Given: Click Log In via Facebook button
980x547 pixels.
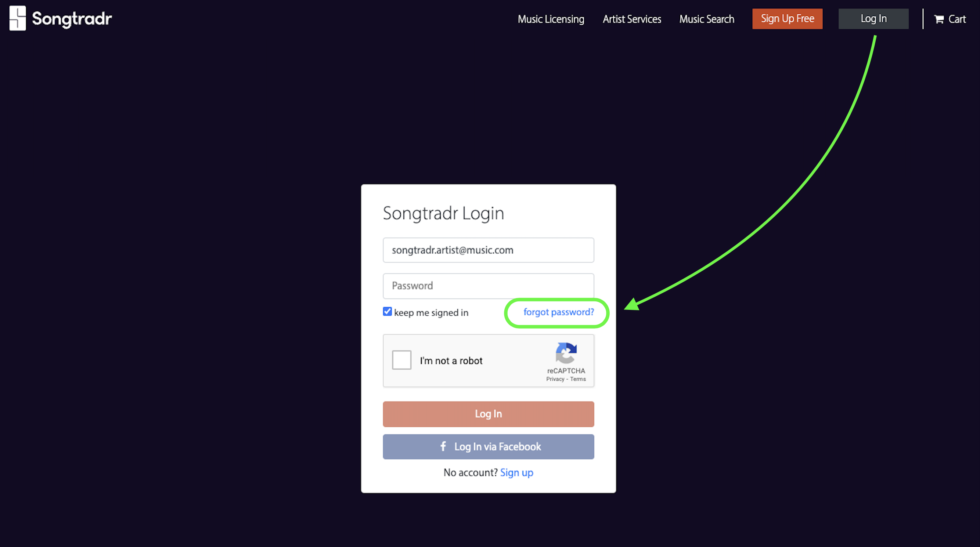Looking at the screenshot, I should [x=489, y=447].
